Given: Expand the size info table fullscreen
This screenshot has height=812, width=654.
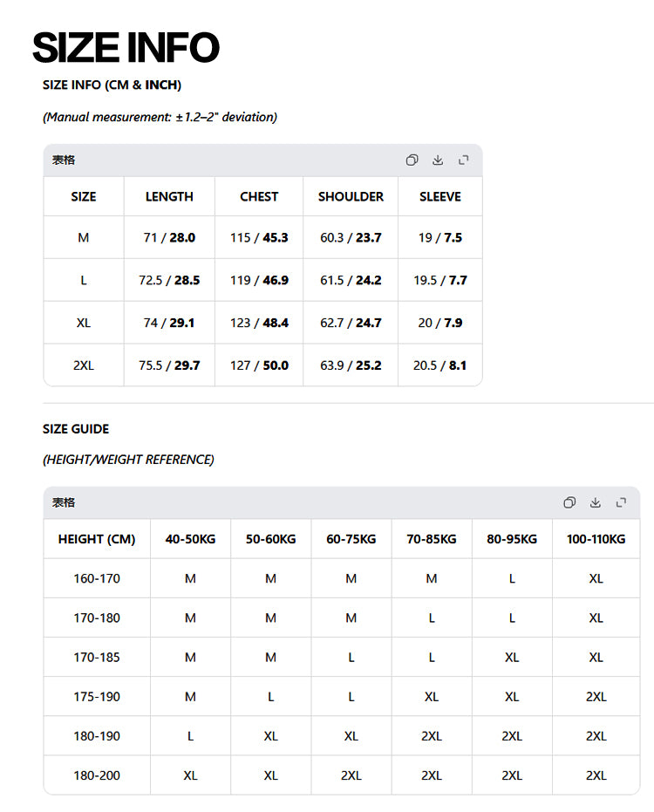Looking at the screenshot, I should coord(463,160).
